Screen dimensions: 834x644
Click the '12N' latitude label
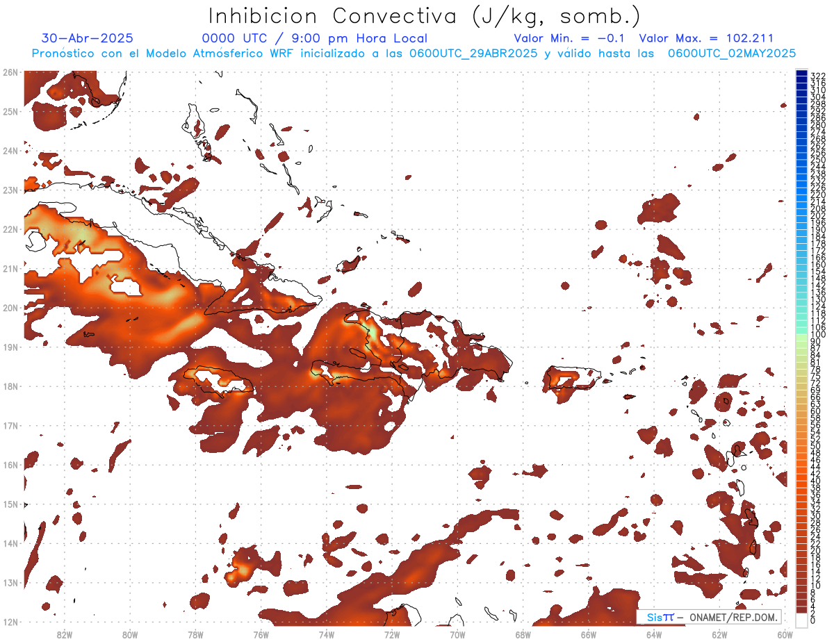click(x=10, y=622)
